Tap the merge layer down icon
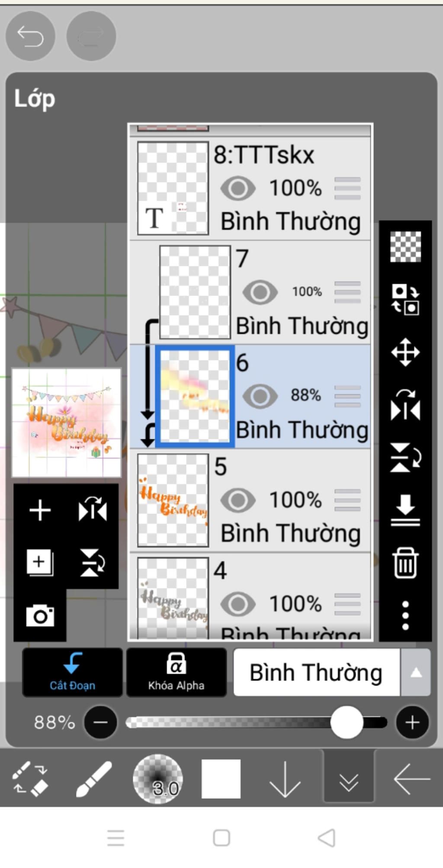443x868 pixels. coord(405,511)
